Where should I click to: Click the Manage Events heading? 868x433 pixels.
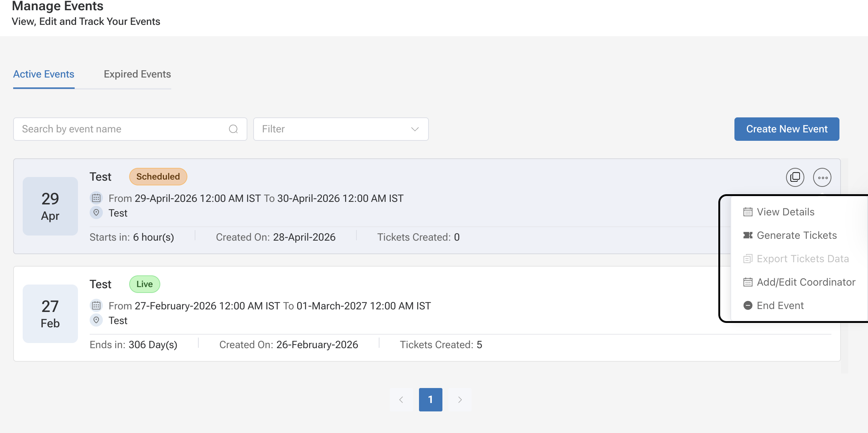click(x=57, y=6)
